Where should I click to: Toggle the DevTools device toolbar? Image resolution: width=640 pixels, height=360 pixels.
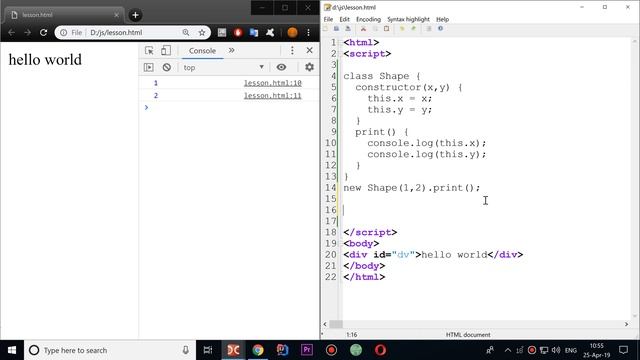click(x=166, y=51)
